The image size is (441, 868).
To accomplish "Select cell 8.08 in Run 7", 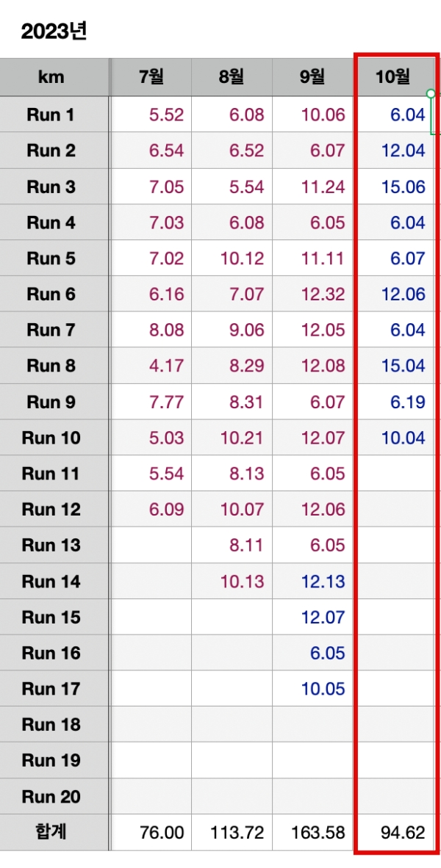I will 151,330.
